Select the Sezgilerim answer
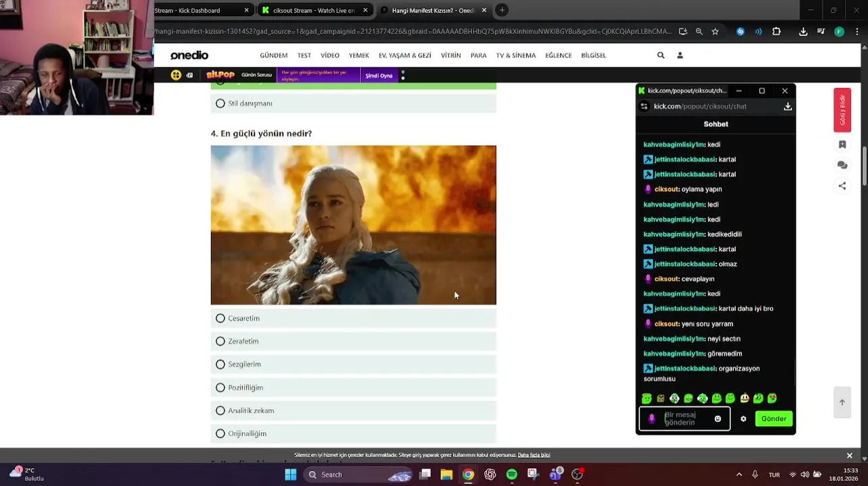 point(353,364)
